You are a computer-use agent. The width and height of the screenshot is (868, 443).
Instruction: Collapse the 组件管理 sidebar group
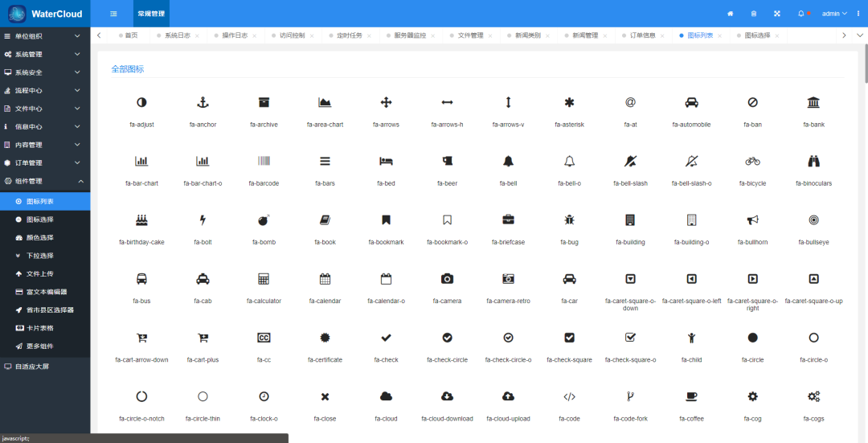pyautogui.click(x=45, y=181)
